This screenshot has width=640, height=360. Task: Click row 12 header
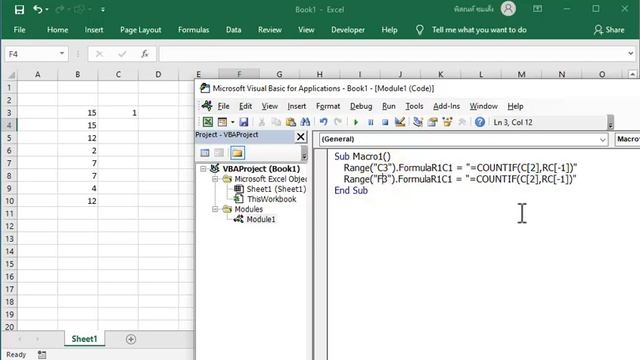tap(9, 226)
